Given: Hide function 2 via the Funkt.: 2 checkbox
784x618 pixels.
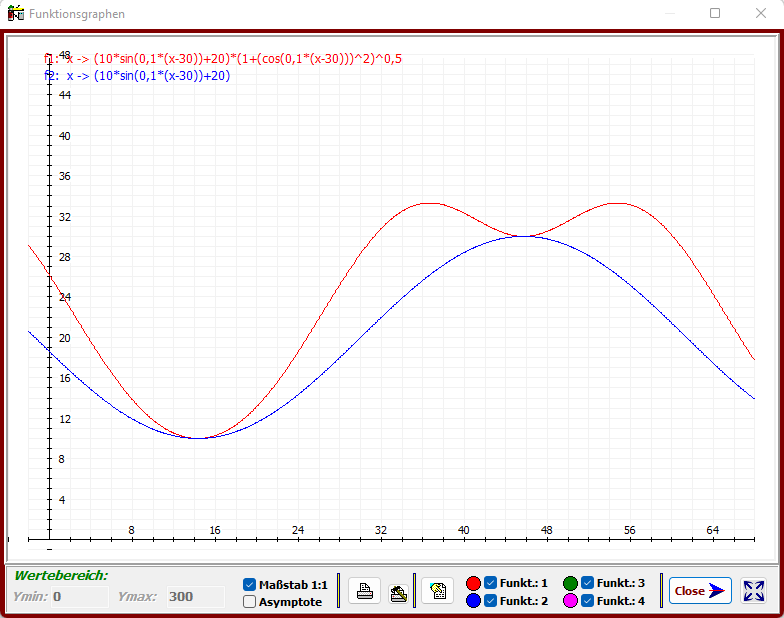Looking at the screenshot, I should 491,601.
